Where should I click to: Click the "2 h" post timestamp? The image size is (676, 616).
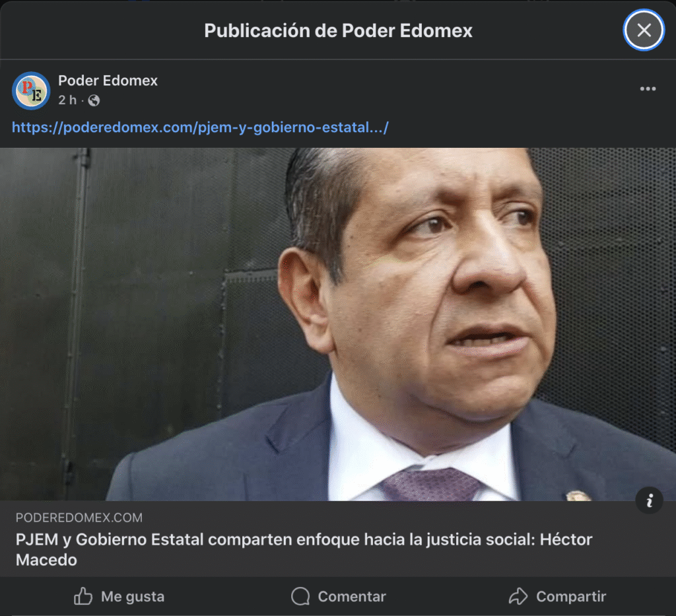(67, 100)
